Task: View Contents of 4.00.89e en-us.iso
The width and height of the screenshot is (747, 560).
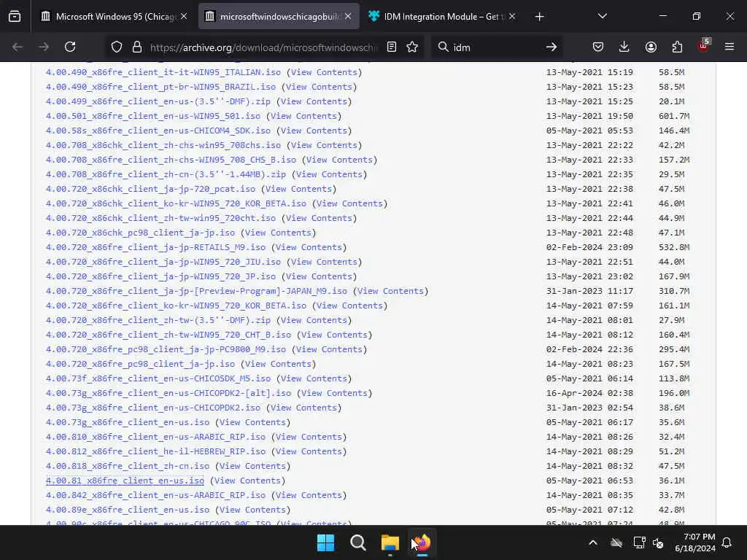Action: click(x=252, y=510)
